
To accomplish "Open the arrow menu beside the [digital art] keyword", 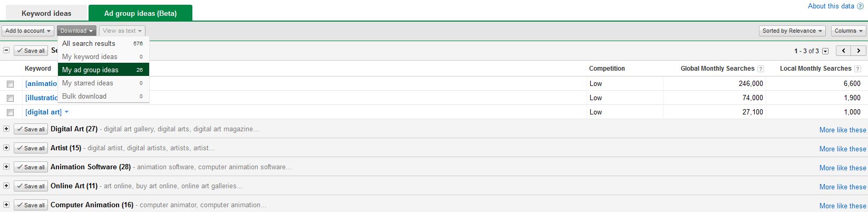I will (67, 112).
